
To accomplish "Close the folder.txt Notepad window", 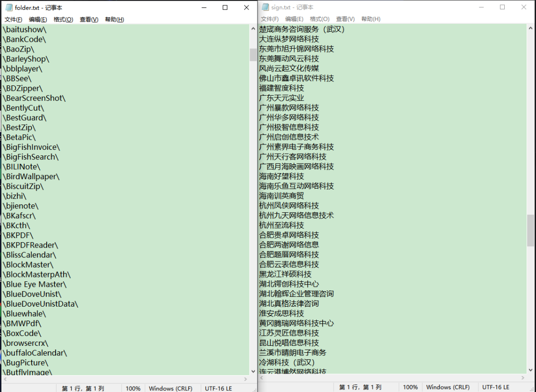I will [x=247, y=7].
